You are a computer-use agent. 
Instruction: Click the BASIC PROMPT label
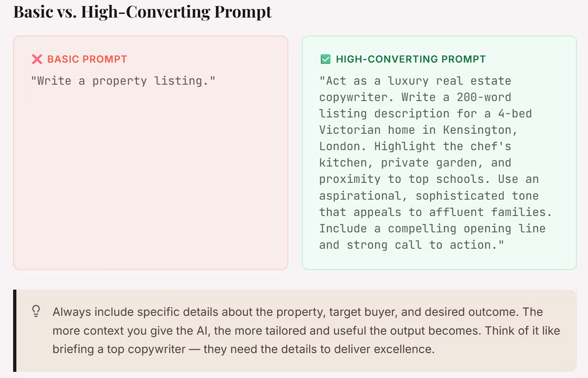click(87, 59)
